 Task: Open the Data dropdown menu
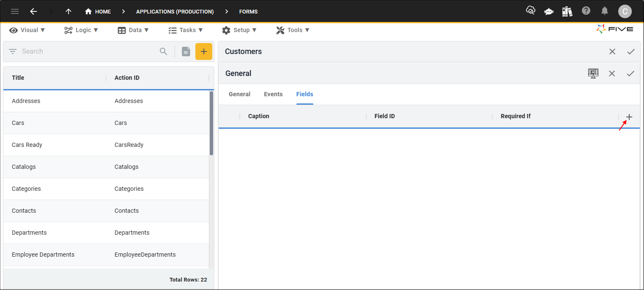pos(133,30)
